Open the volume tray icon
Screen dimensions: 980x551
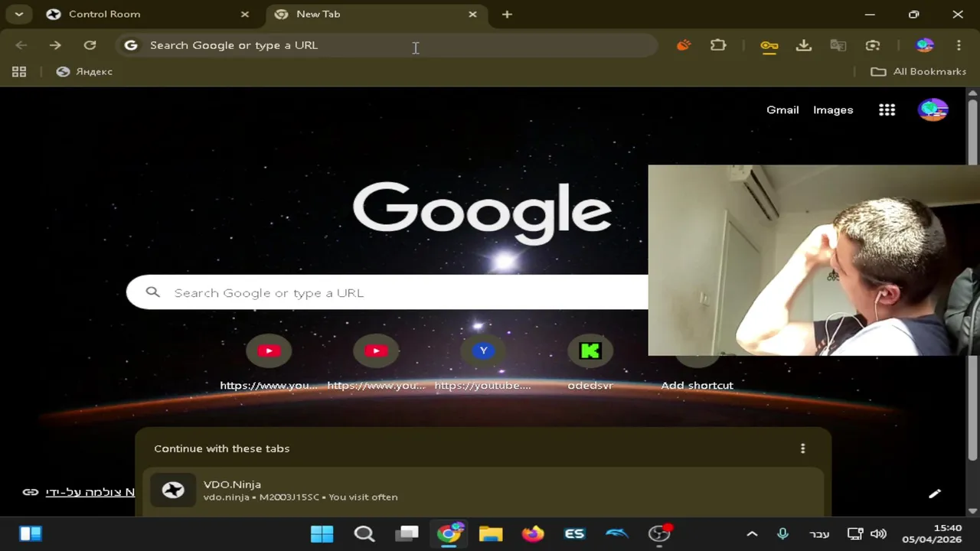pyautogui.click(x=879, y=534)
